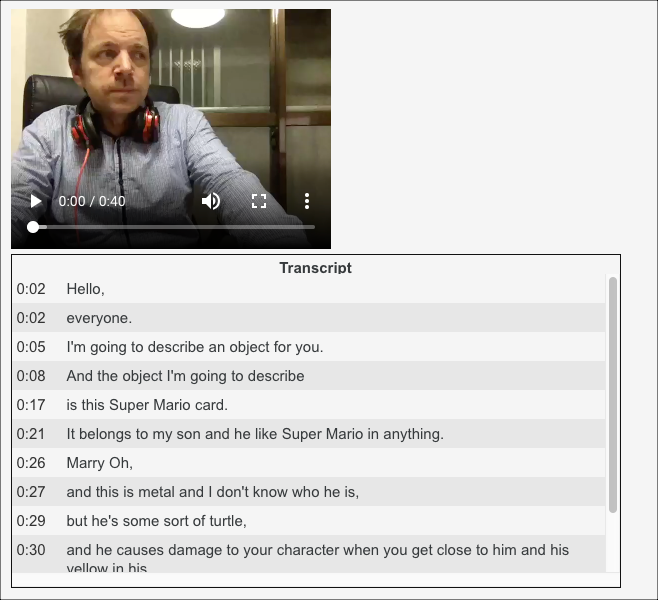Jump to 'is this Super Mario card.'
Image resolution: width=658 pixels, height=600 pixels.
pos(309,404)
